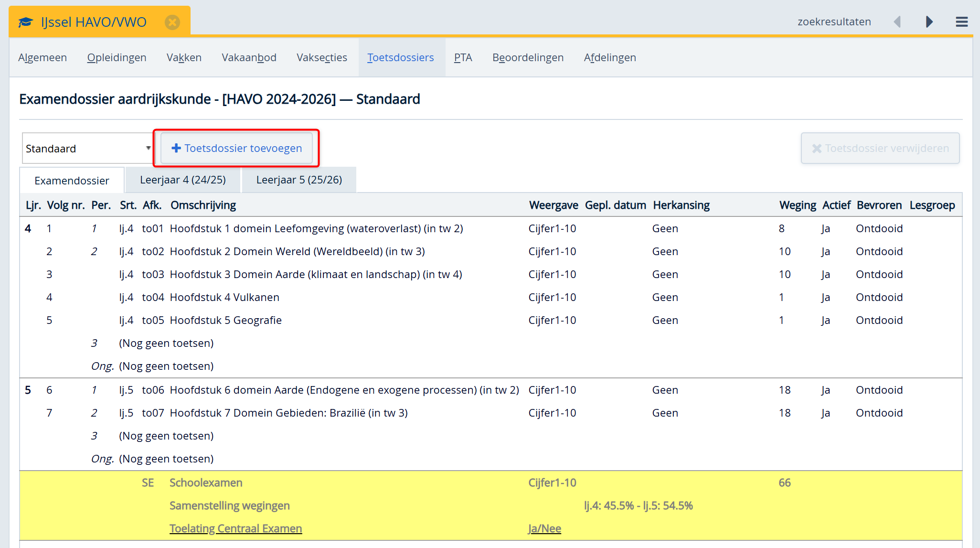Open the Afdelingen menu tab
The height and width of the screenshot is (548, 980).
pos(609,57)
